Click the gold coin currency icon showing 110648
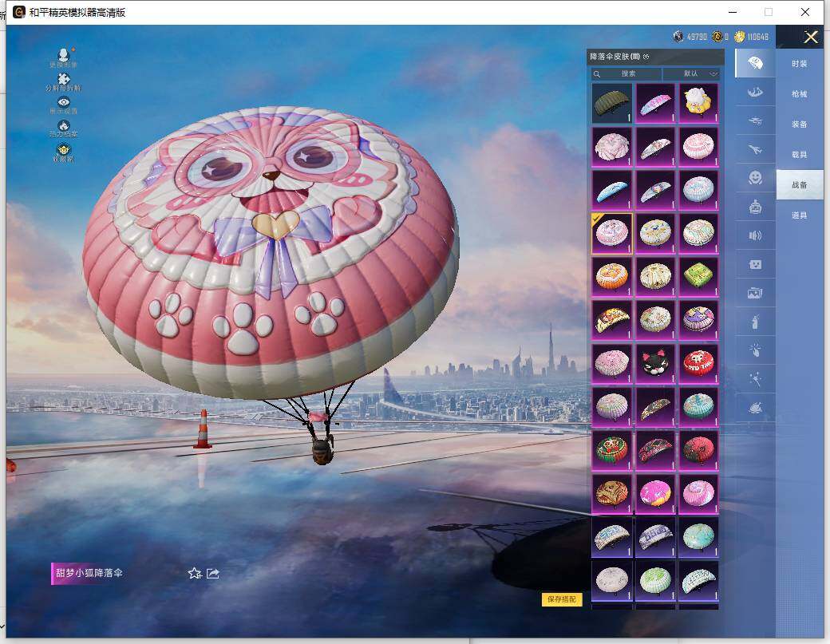830x644 pixels. 740,37
